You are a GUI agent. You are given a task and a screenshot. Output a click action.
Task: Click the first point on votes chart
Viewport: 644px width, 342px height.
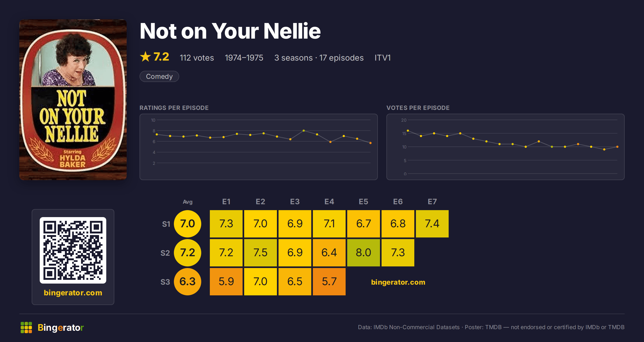click(408, 131)
